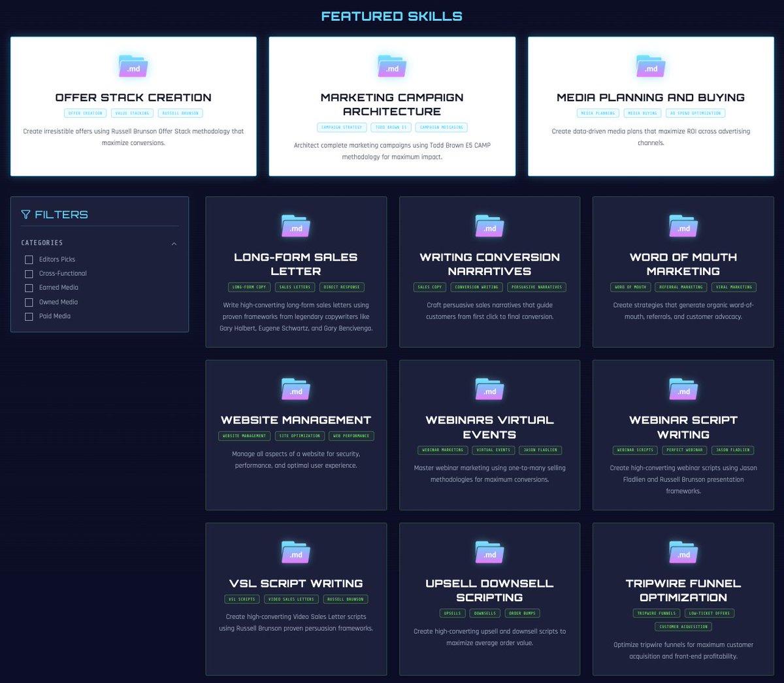
Task: Click the .md folder icon on Long-Form Sales Letter
Action: pos(296,226)
